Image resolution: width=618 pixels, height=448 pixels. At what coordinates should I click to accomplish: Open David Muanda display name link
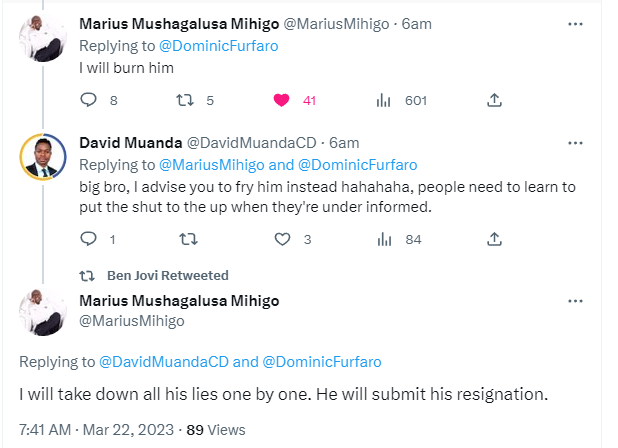click(x=129, y=143)
